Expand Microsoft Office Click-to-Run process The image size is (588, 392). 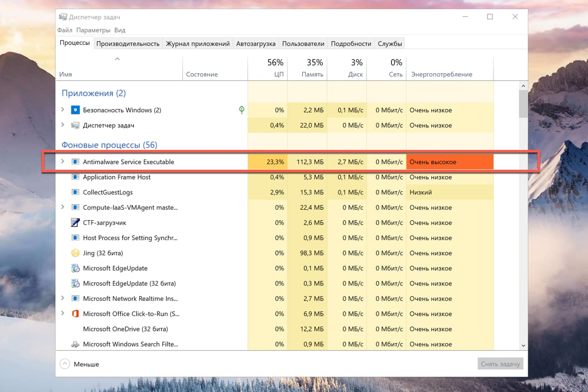(63, 313)
